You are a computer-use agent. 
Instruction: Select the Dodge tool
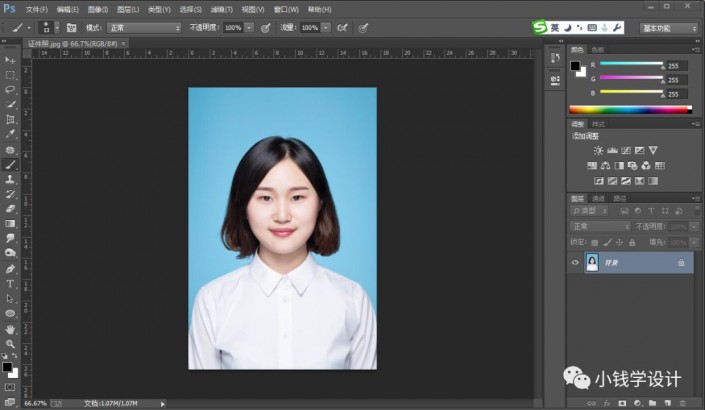pos(10,253)
